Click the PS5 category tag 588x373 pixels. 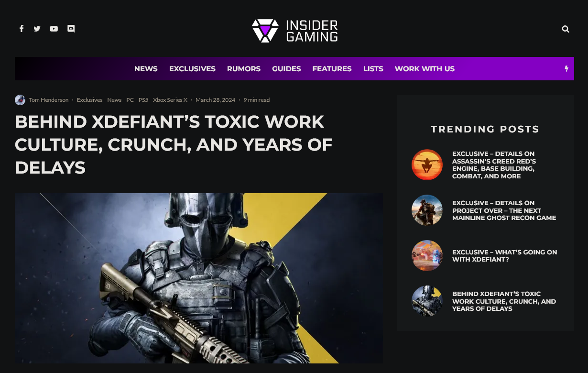click(x=143, y=100)
